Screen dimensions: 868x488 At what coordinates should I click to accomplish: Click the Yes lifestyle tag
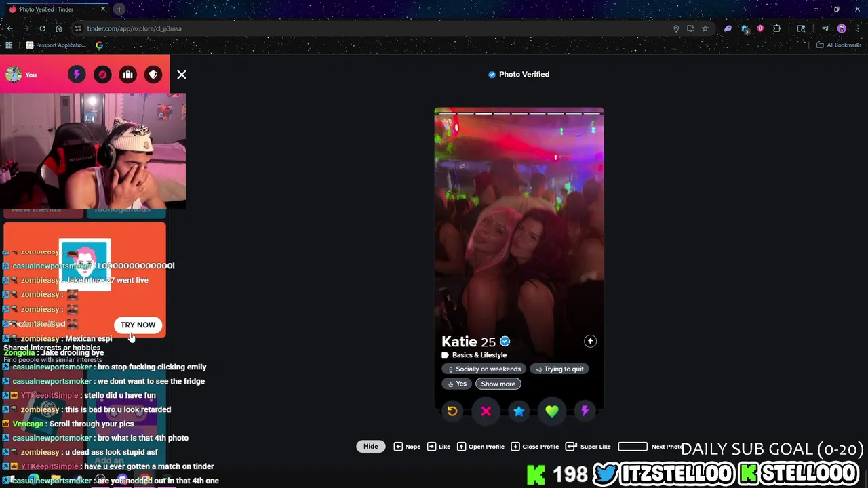tap(456, 384)
